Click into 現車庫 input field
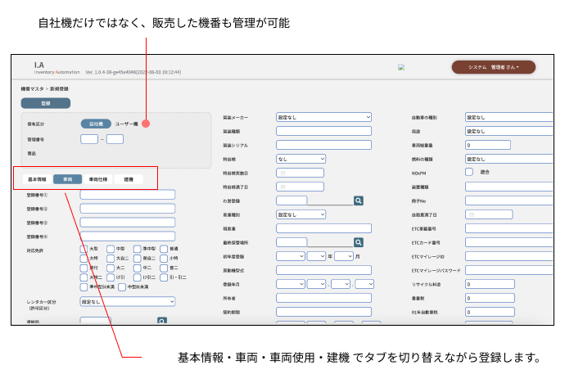The height and width of the screenshot is (392, 565). click(323, 228)
